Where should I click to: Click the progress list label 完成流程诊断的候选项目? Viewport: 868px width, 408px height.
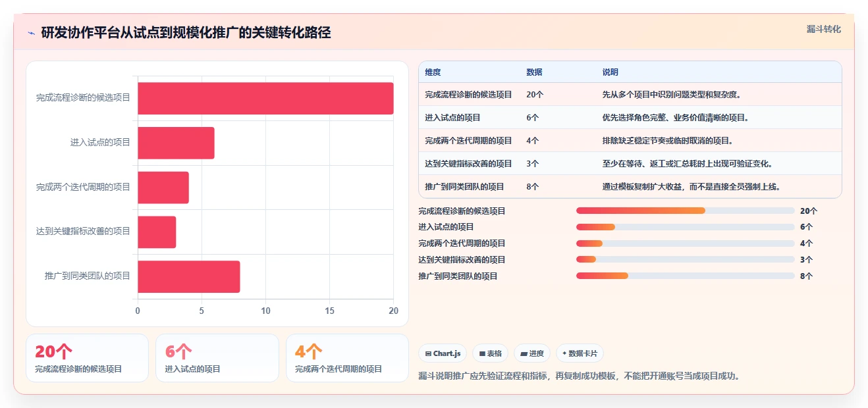coord(462,211)
